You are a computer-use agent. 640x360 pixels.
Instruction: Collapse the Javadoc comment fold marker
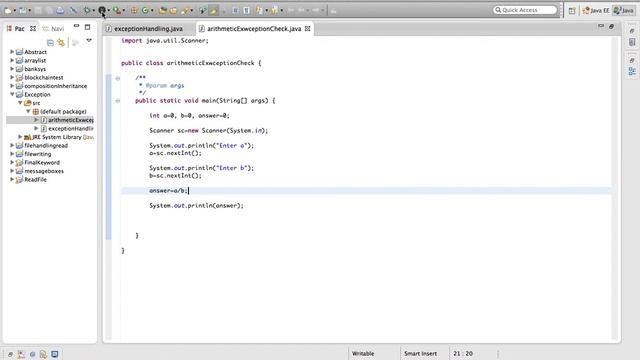click(118, 78)
